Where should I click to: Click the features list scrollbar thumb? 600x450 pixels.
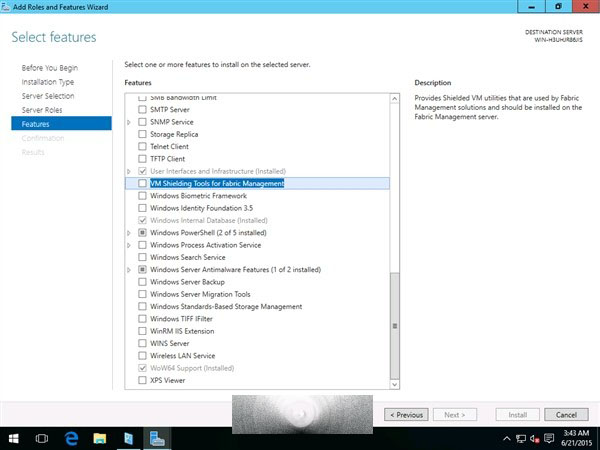[395, 326]
